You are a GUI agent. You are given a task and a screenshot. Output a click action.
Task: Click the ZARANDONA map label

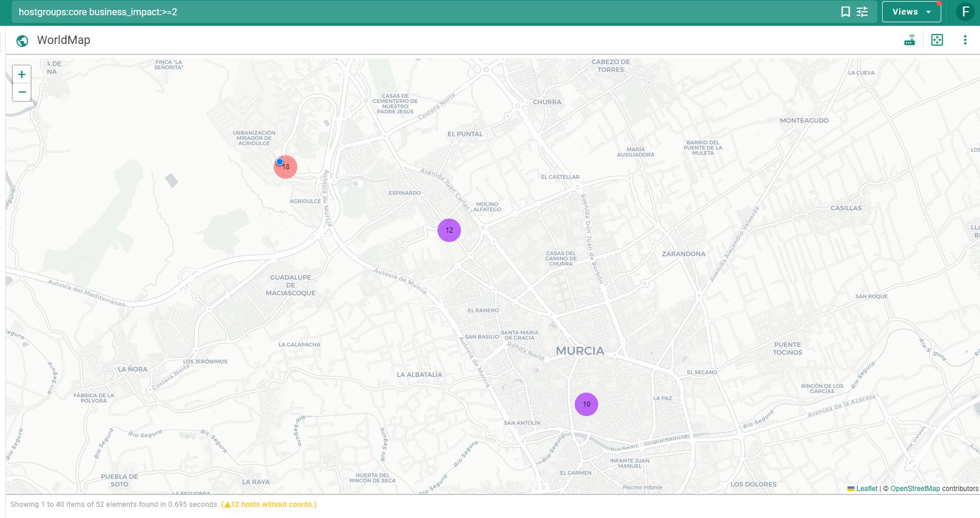pos(684,254)
